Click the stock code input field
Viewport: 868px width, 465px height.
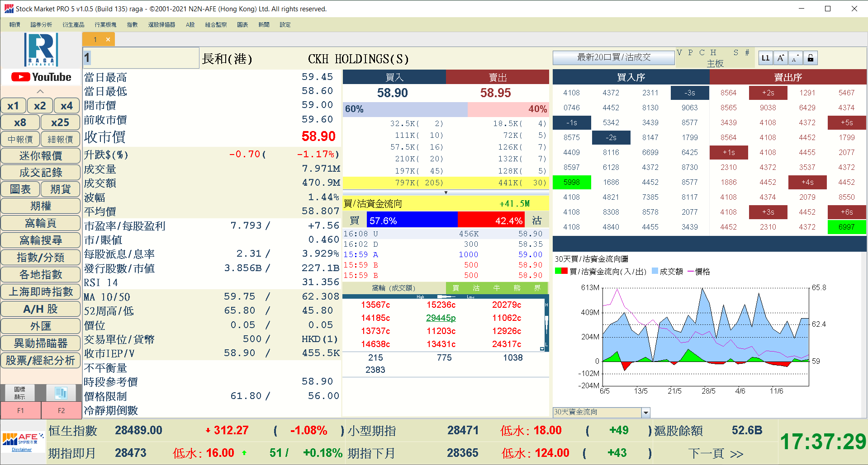coord(141,58)
